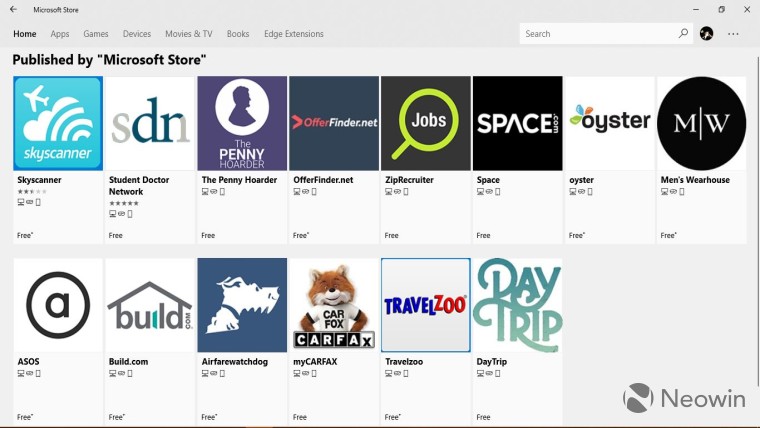Go back with the back arrow
Image resolution: width=760 pixels, height=428 pixels.
point(14,9)
